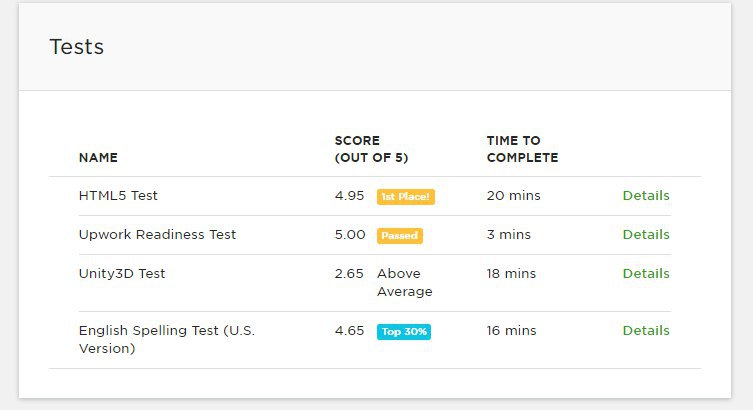
Task: Click the Top 30% badge
Action: click(x=403, y=332)
